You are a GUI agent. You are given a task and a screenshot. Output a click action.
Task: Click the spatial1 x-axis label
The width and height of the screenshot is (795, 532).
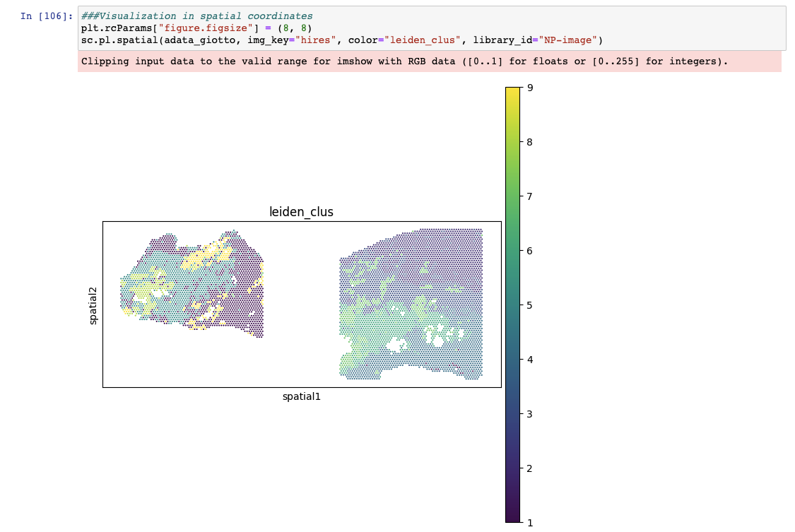[302, 396]
